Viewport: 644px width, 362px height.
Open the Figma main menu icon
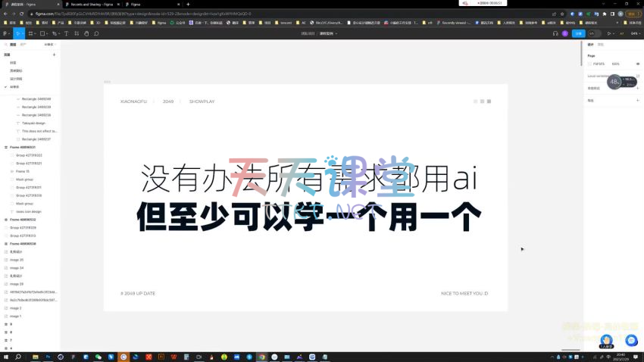coord(6,33)
